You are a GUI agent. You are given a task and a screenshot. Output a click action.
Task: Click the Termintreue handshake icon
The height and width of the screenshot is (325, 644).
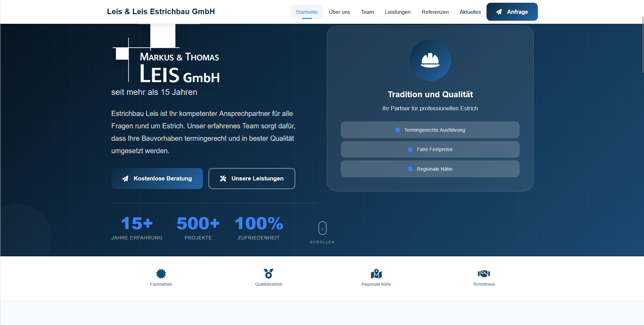coord(484,273)
